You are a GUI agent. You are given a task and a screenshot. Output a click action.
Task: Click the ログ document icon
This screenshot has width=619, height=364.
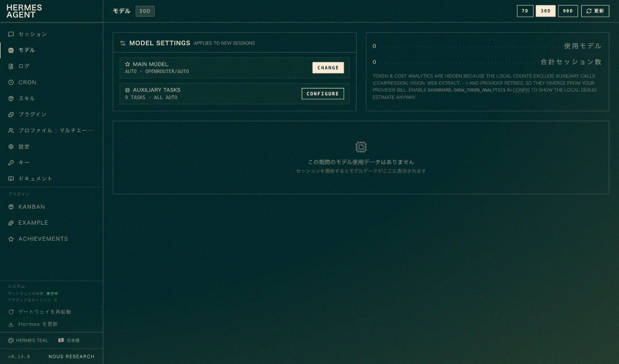point(11,66)
